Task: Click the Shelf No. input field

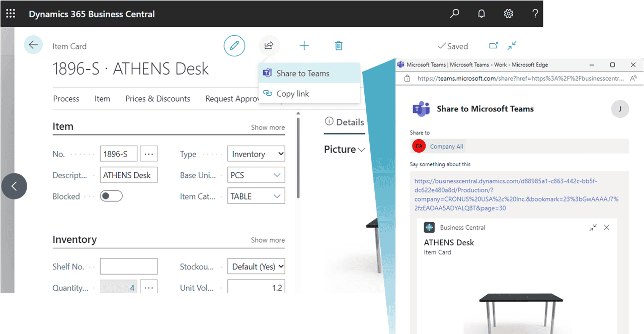Action: coord(128,266)
